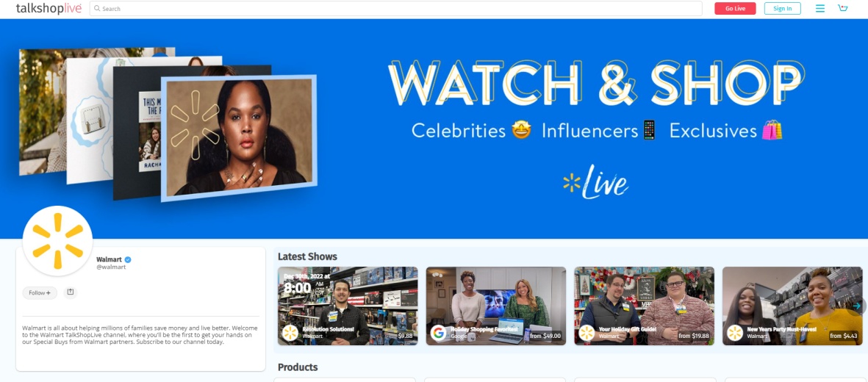This screenshot has width=868, height=382.
Task: Click the share icon beside Follow
Action: coord(71,292)
